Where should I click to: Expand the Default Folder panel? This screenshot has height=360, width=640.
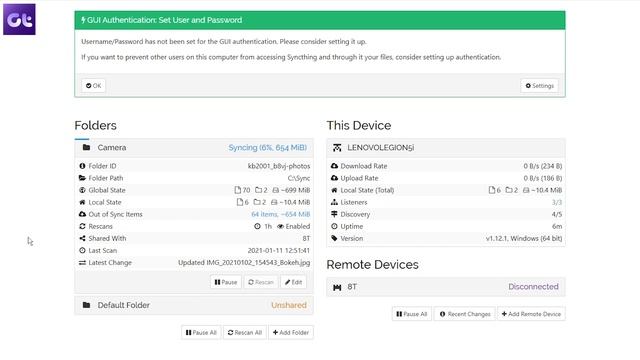tap(194, 305)
